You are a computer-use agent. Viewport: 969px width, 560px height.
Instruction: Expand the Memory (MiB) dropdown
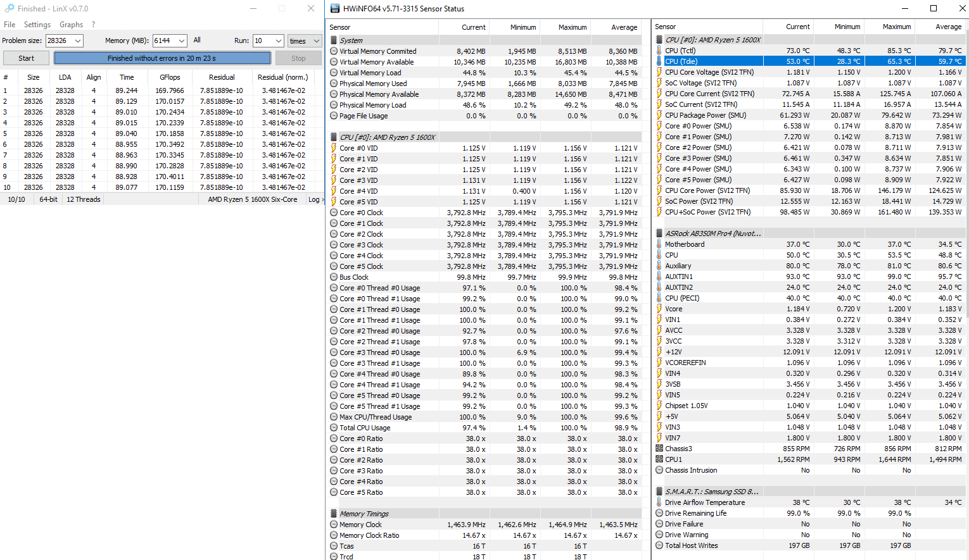coord(182,40)
